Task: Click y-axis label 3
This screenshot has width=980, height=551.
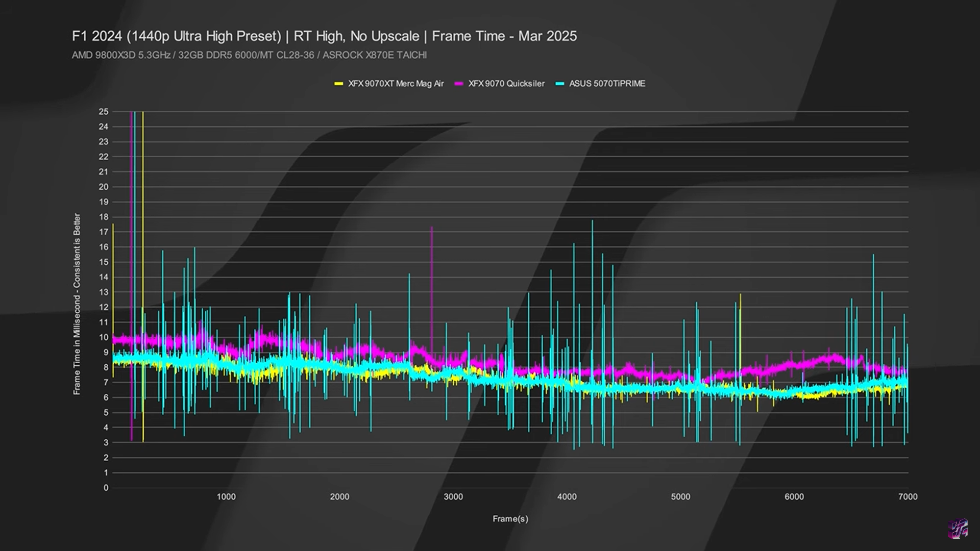Action: (x=106, y=443)
